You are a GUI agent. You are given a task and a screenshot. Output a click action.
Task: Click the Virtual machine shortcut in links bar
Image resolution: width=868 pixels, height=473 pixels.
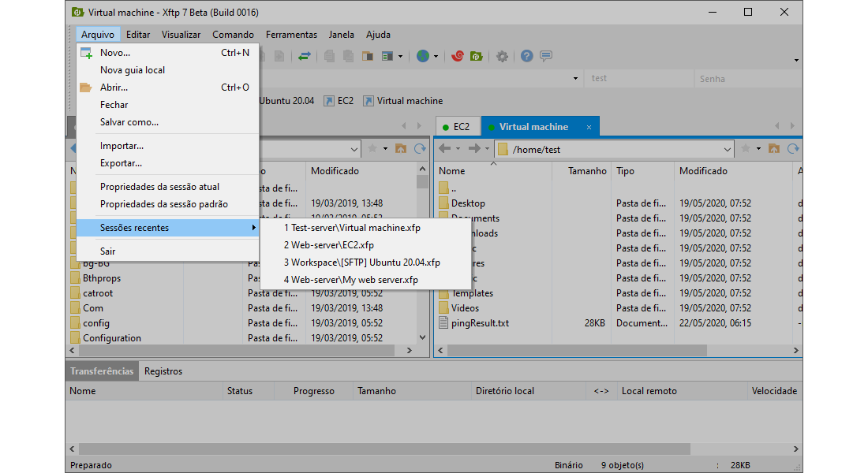pyautogui.click(x=403, y=101)
